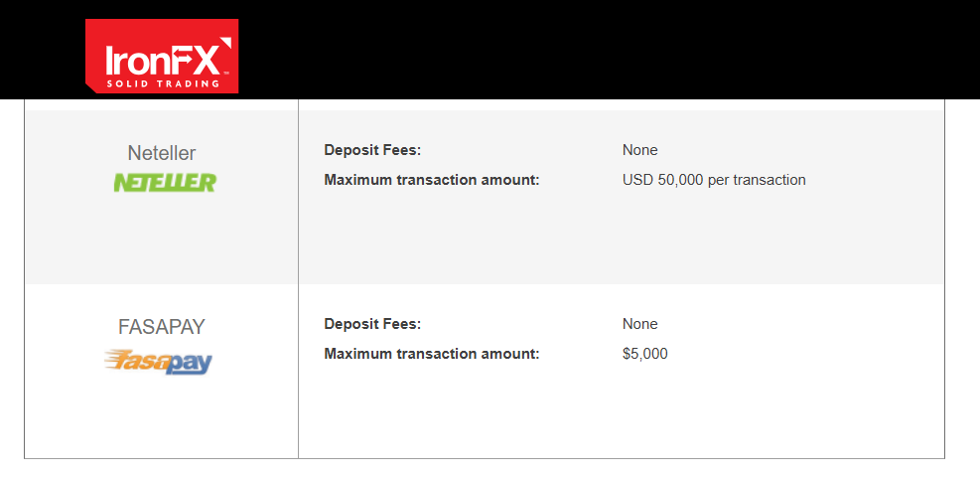Viewport: 980px width, 479px height.
Task: Click the Deposit Fees label in FASAPAY row
Action: (x=372, y=324)
